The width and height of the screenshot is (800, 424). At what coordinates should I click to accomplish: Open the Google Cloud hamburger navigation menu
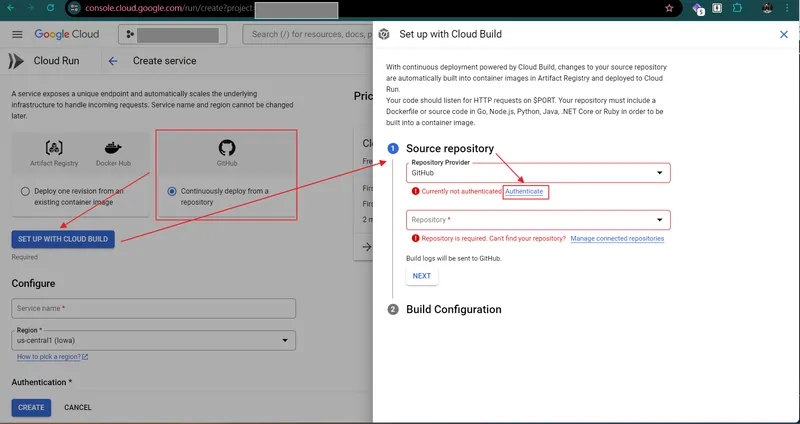point(17,34)
